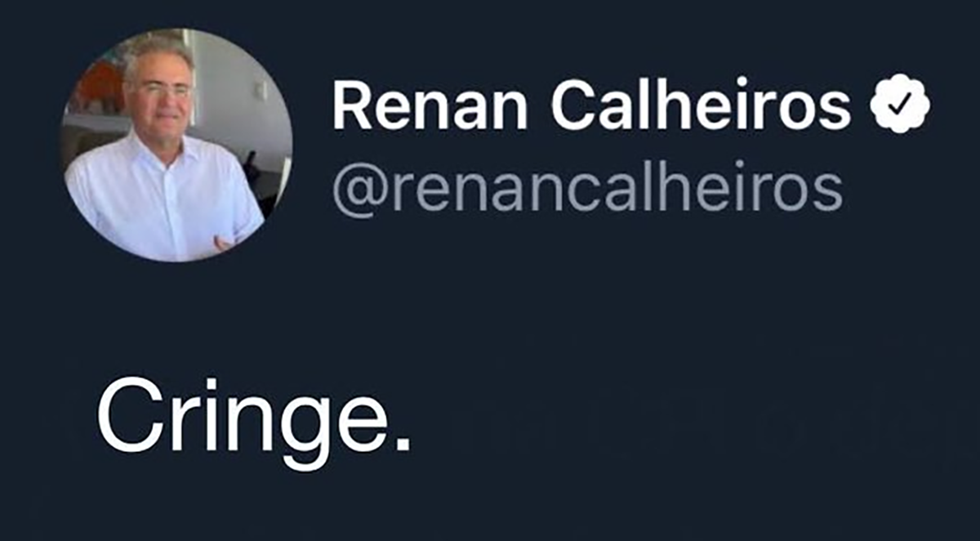Image resolution: width=980 pixels, height=541 pixels.
Task: Click the display name Renan Calheiros
Action: pos(592,107)
